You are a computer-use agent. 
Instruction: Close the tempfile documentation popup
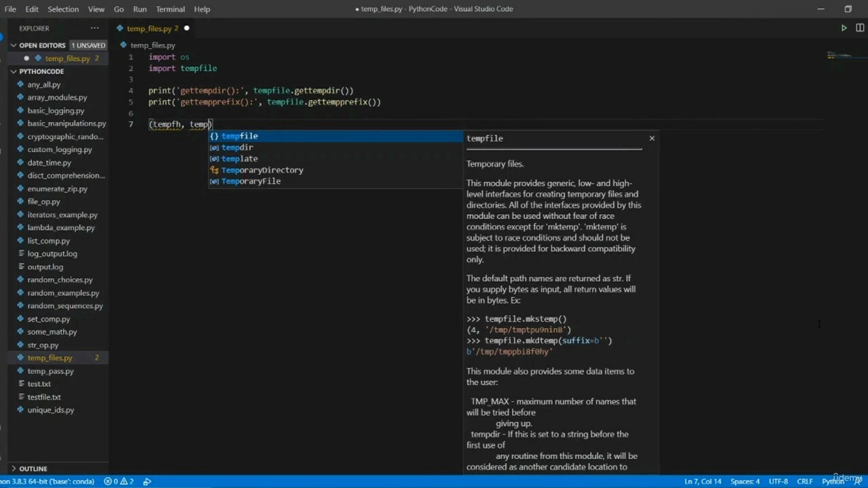point(652,138)
